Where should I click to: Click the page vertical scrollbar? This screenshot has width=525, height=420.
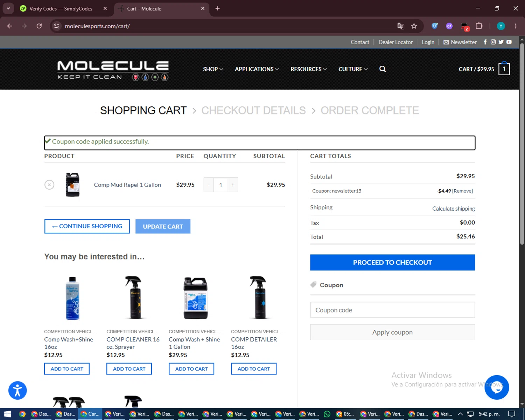(522, 143)
